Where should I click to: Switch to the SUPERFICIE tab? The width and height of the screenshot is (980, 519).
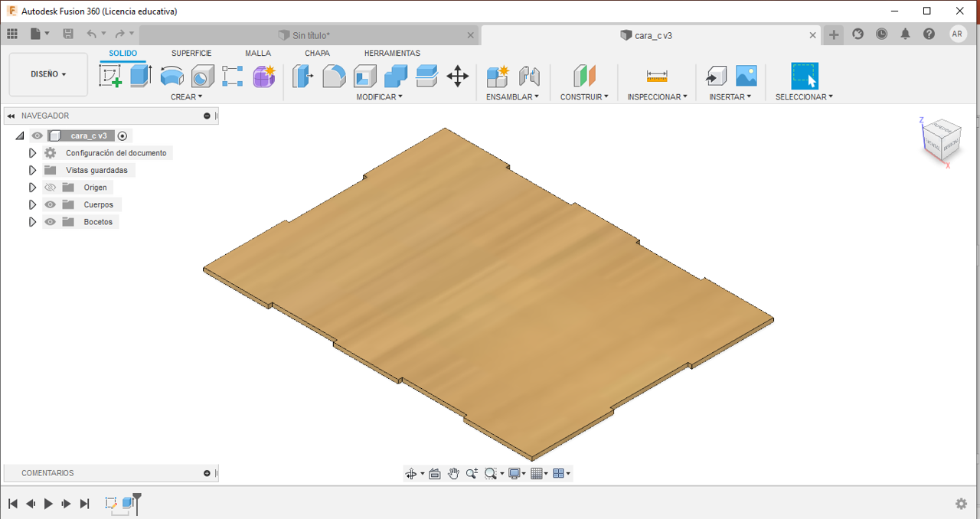click(191, 54)
